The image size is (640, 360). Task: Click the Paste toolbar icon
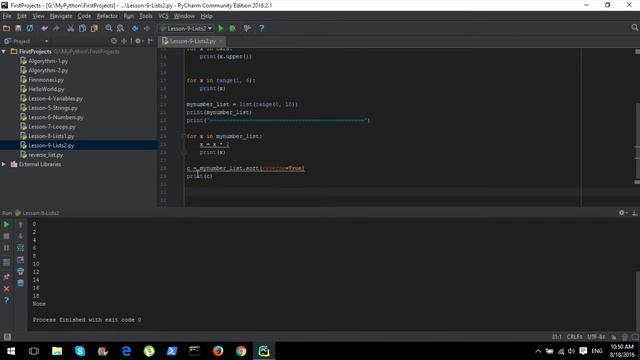(x=94, y=28)
